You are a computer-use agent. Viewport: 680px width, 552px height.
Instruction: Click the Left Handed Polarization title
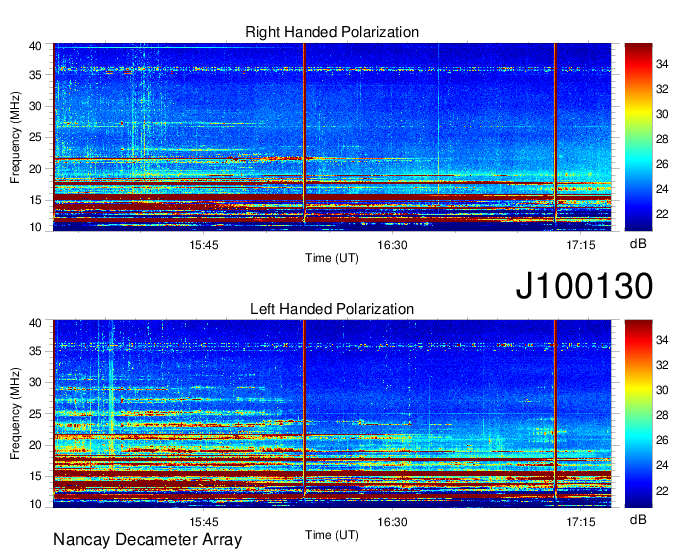click(332, 309)
